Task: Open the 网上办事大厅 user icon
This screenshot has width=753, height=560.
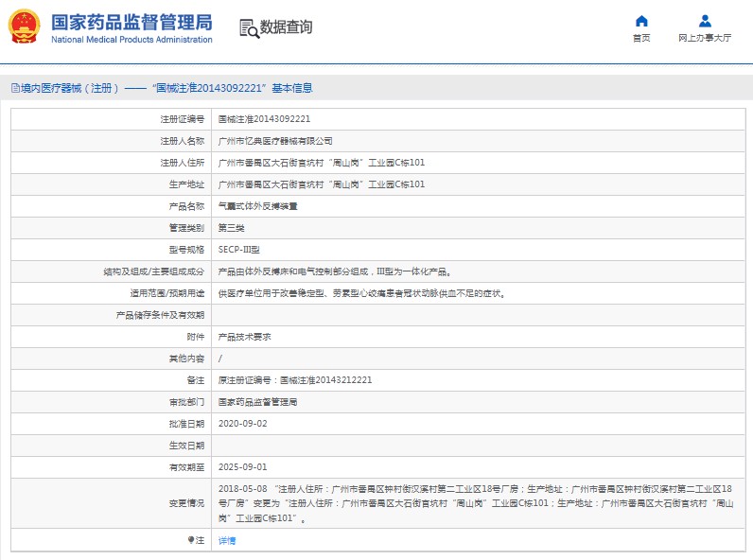Action: click(705, 21)
